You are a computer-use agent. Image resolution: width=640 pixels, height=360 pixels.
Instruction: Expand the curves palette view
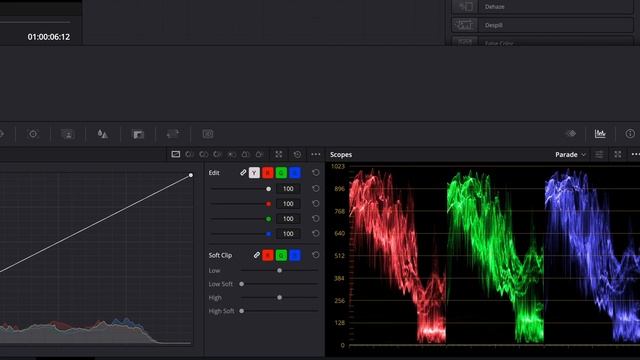pyautogui.click(x=279, y=154)
